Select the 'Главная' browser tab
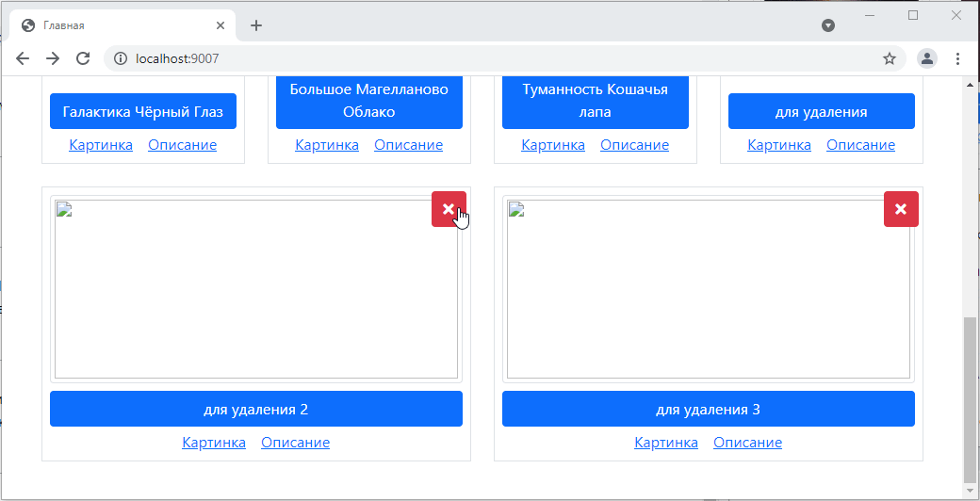 pos(113,25)
